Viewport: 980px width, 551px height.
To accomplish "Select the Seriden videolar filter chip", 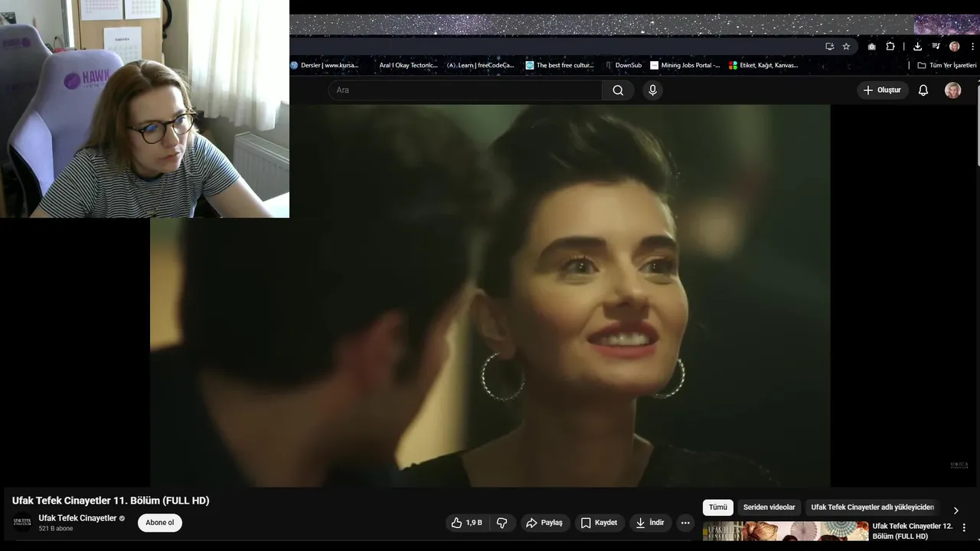I will pyautogui.click(x=769, y=507).
